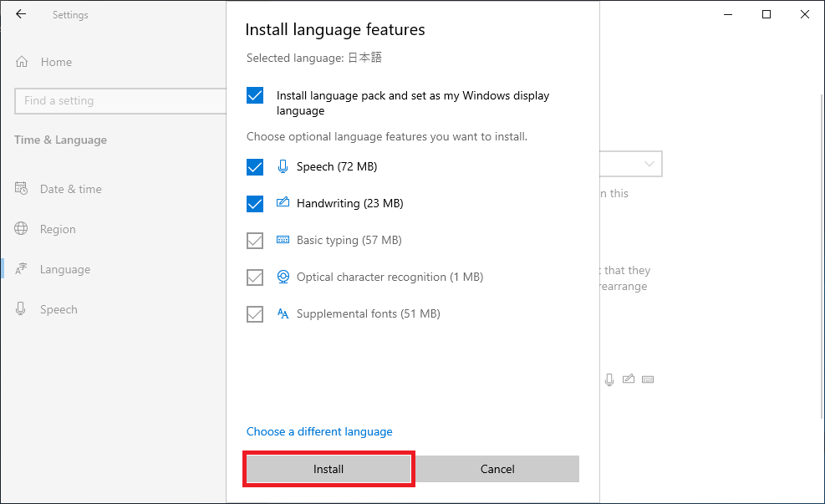The image size is (825, 504).
Task: Click the Optical character recognition icon
Action: [283, 277]
